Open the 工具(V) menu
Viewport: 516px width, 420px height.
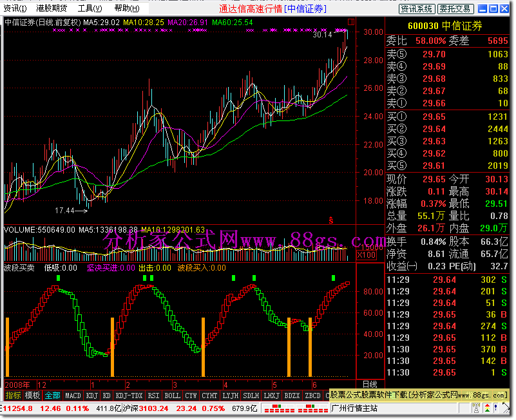pyautogui.click(x=90, y=8)
